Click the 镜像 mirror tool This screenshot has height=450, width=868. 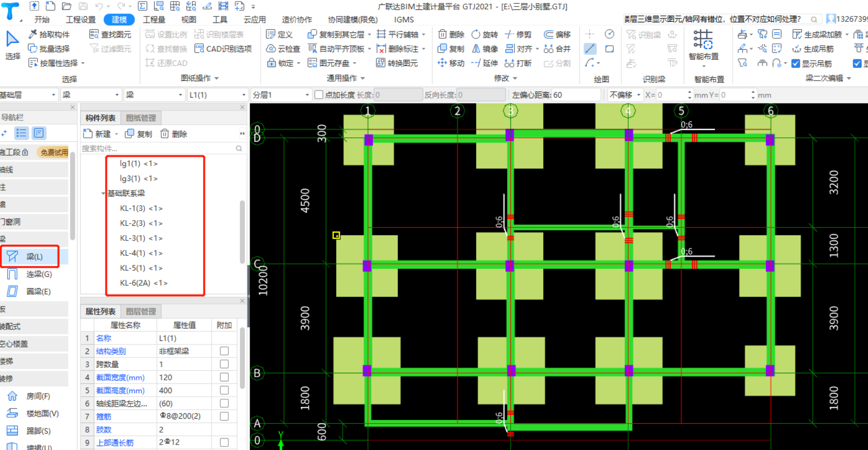point(484,49)
